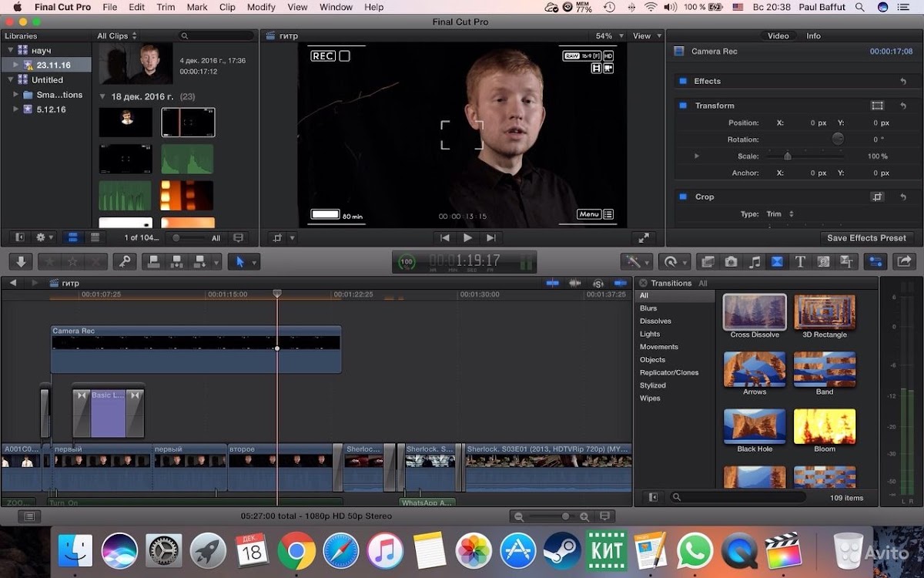Image resolution: width=924 pixels, height=578 pixels.
Task: Open the Enhancements magic wand menu
Action: [637, 262]
